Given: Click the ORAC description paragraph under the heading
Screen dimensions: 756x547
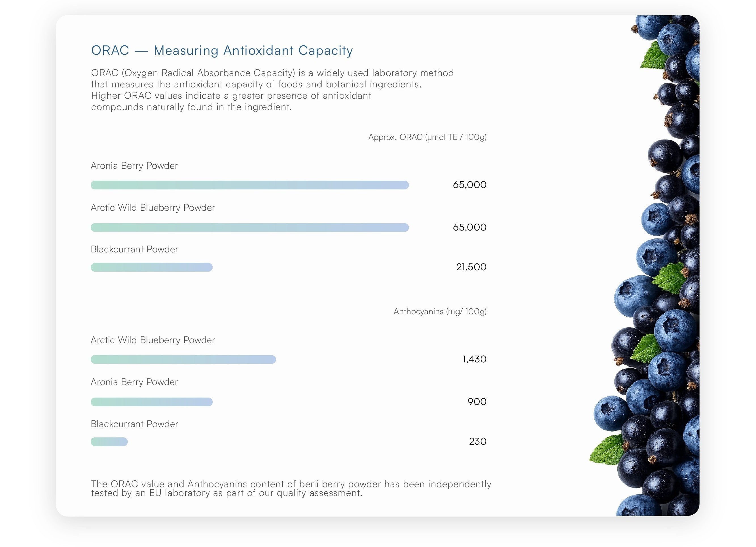Looking at the screenshot, I should 272,90.
